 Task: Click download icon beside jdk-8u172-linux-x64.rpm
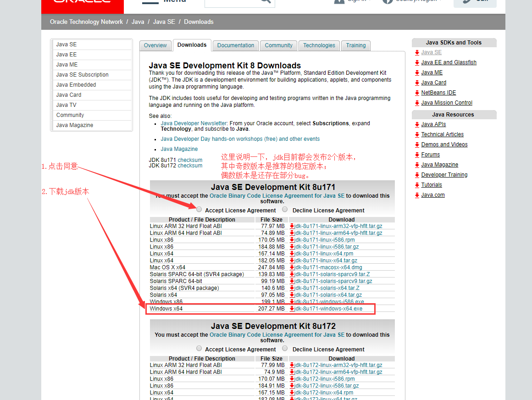point(292,393)
